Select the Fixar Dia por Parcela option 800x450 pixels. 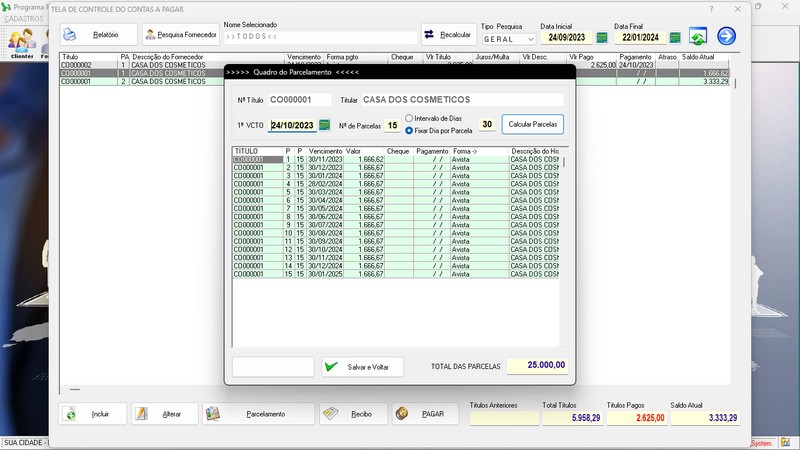point(410,130)
